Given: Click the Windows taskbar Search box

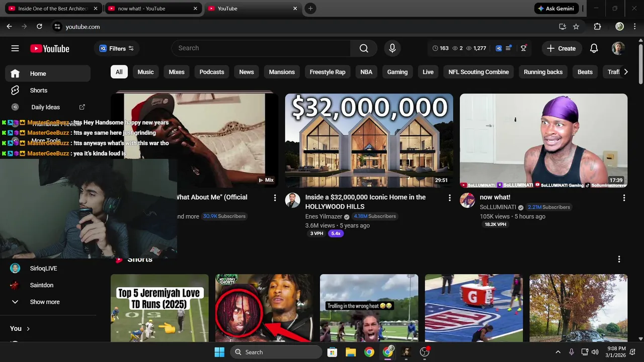Looking at the screenshot, I should coord(276,352).
